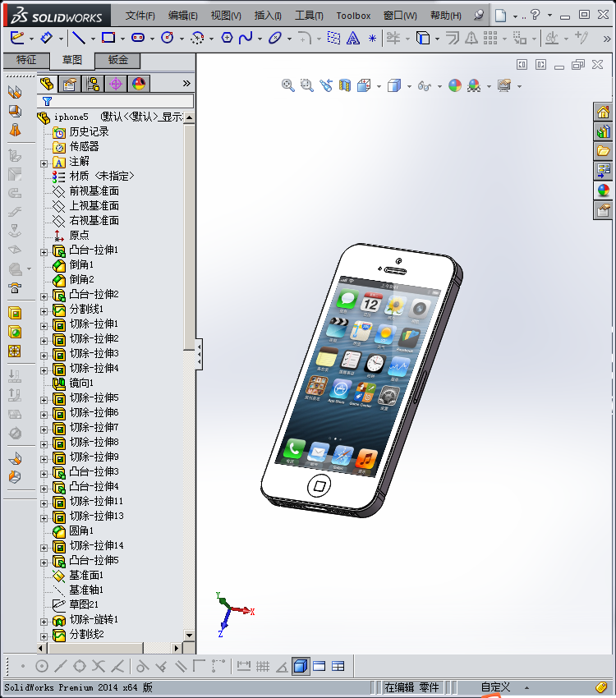Select the Line sketch tool

coord(79,38)
